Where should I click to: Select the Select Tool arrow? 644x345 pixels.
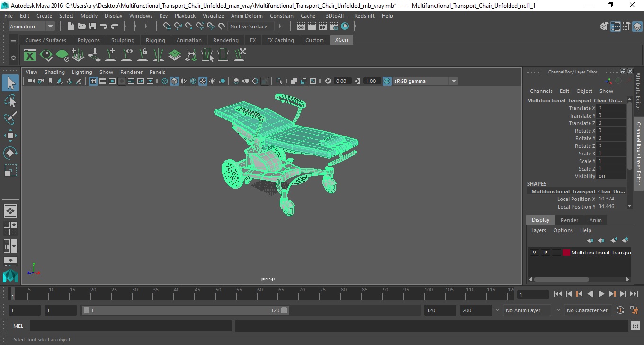(x=10, y=83)
